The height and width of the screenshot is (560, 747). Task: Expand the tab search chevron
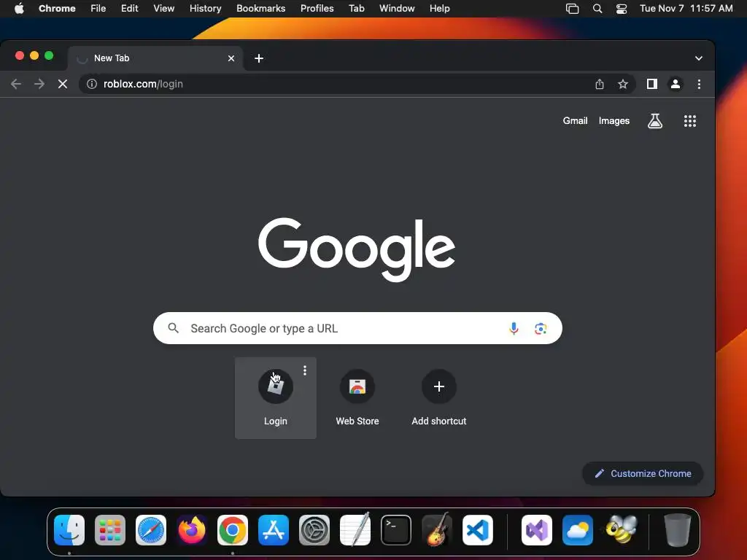[x=698, y=58]
